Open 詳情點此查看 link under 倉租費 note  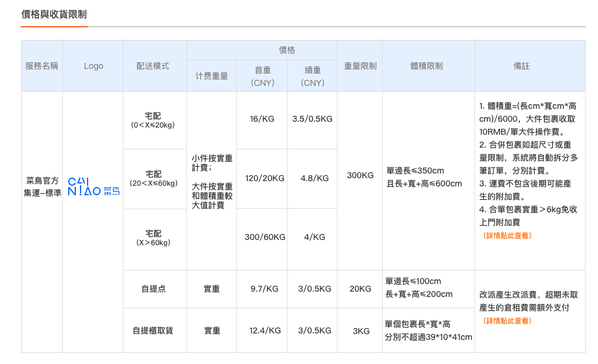point(507,321)
